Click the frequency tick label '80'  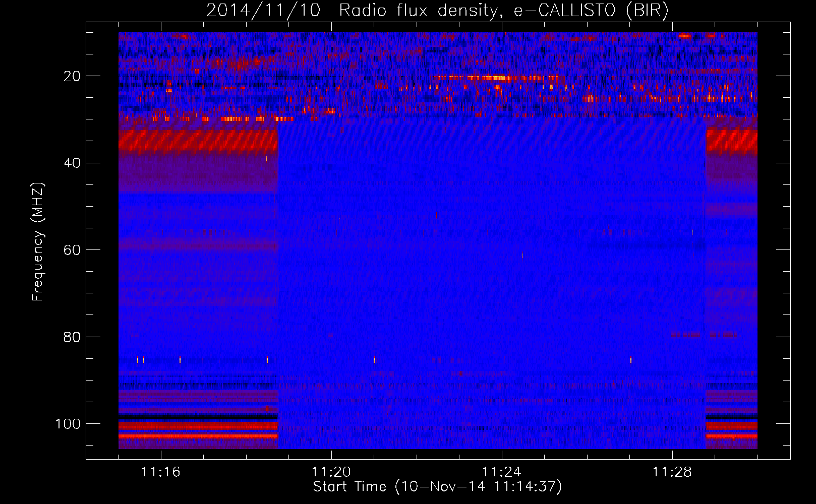[x=72, y=337]
